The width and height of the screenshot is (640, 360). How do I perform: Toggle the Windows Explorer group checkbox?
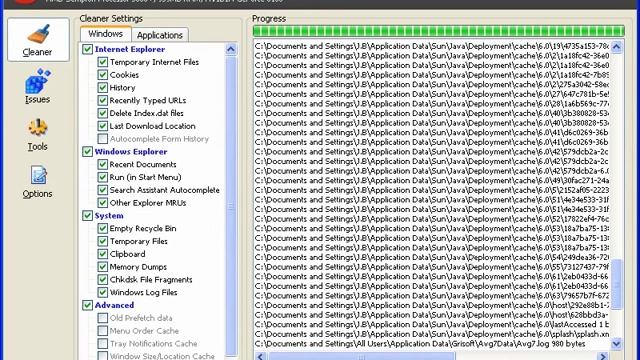coord(87,151)
